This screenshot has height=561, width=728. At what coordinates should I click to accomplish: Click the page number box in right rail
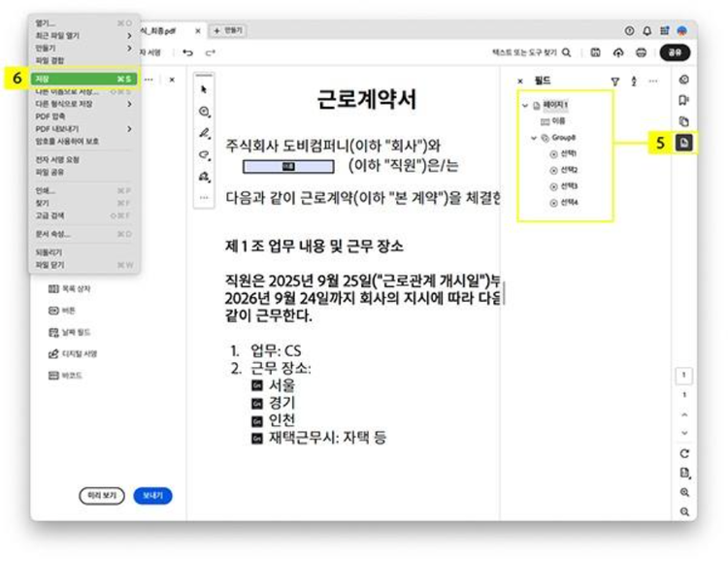pyautogui.click(x=684, y=376)
